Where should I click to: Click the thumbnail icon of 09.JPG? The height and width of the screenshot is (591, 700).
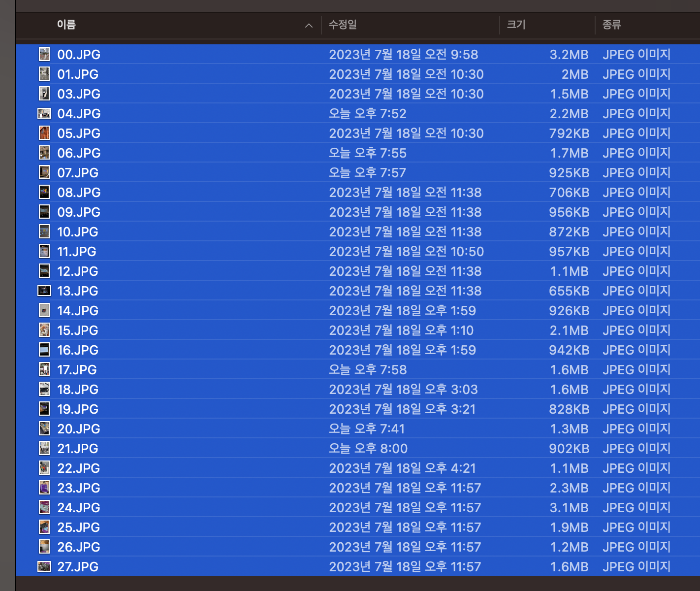[x=44, y=212]
